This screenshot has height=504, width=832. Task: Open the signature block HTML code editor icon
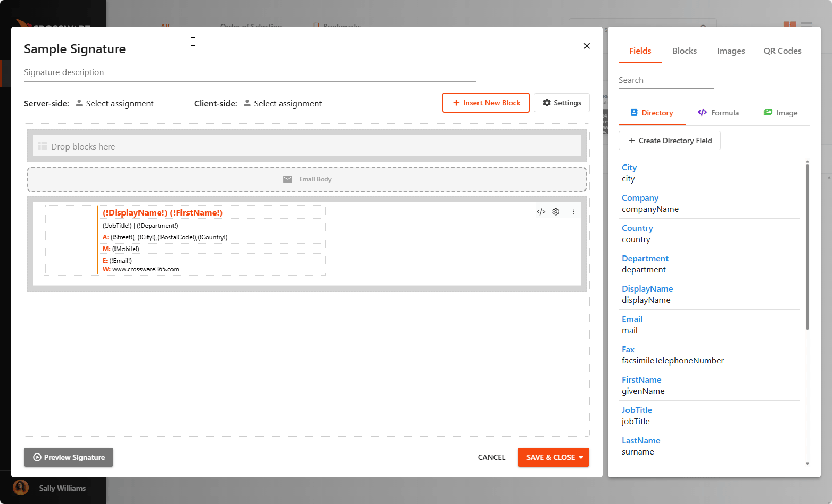tap(541, 212)
